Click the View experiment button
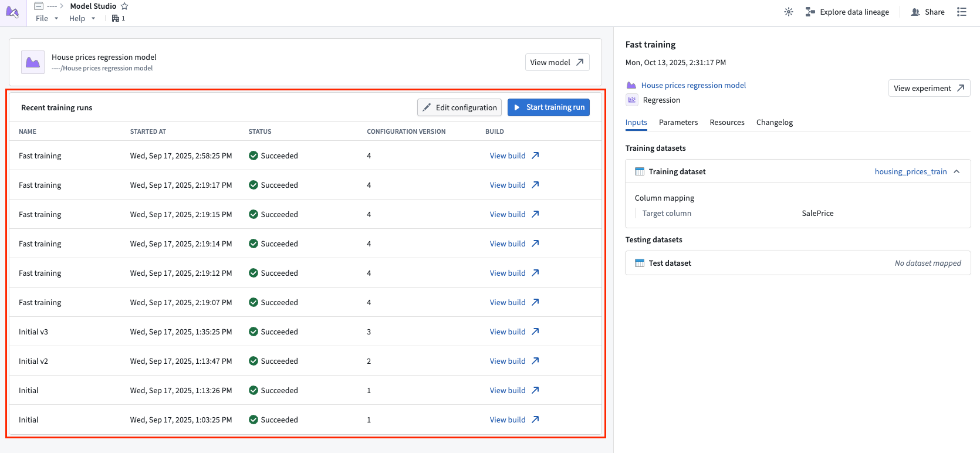The image size is (980, 453). click(x=930, y=88)
